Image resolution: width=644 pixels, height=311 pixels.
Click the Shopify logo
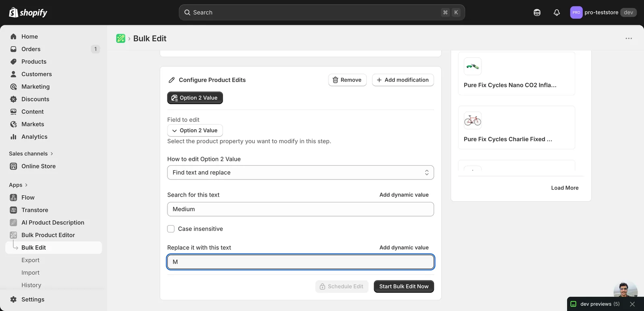pyautogui.click(x=28, y=12)
